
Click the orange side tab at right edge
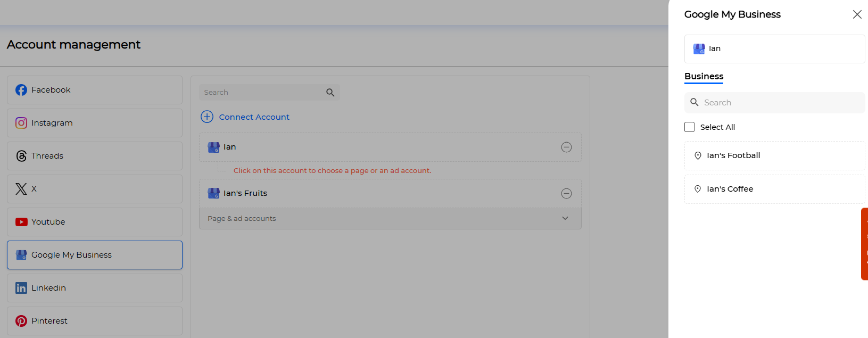[x=865, y=244]
